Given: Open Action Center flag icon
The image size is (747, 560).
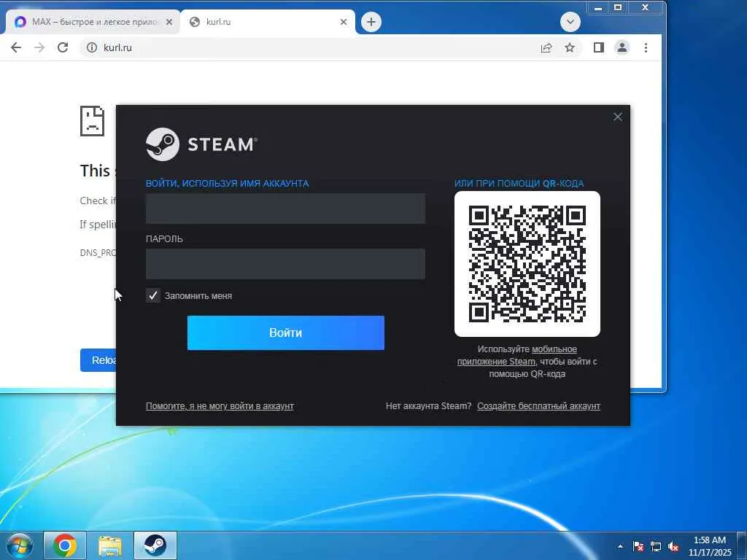Looking at the screenshot, I should [x=638, y=546].
